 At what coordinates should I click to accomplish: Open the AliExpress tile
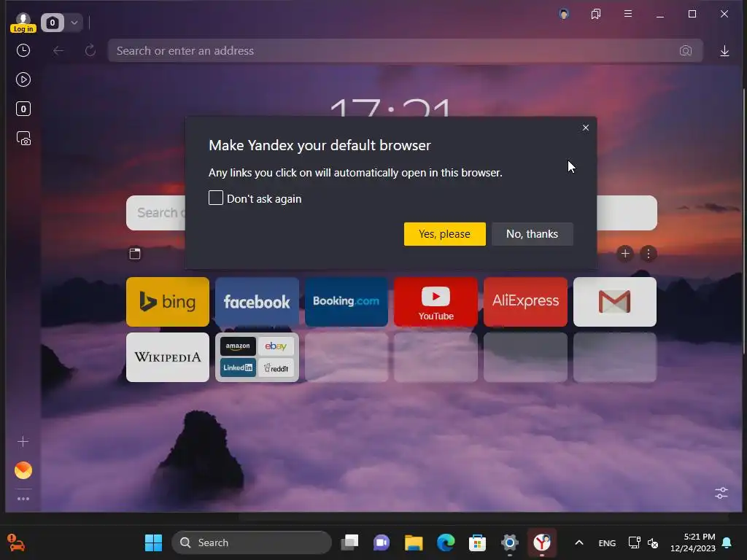click(x=525, y=302)
